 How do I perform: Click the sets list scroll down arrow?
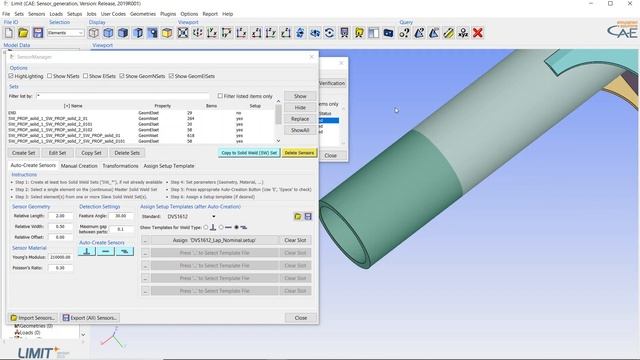click(x=278, y=141)
